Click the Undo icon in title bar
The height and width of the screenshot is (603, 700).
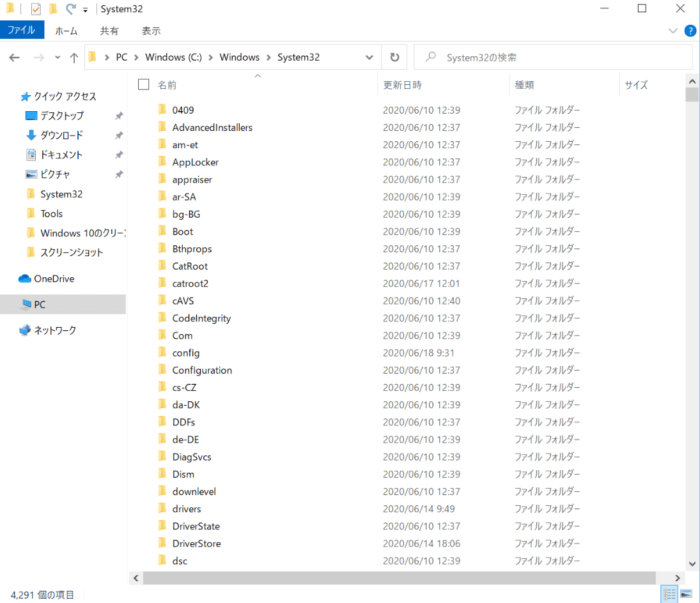click(70, 9)
